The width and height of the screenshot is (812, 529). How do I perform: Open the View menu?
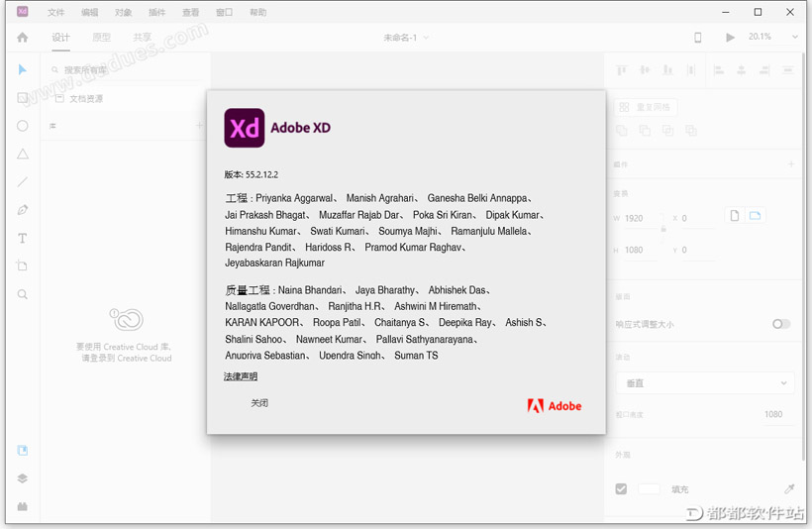point(190,12)
